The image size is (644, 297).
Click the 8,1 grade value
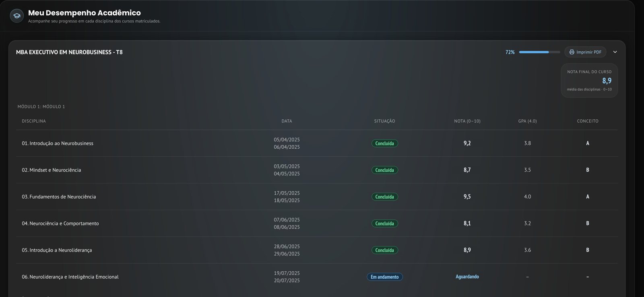click(x=467, y=223)
